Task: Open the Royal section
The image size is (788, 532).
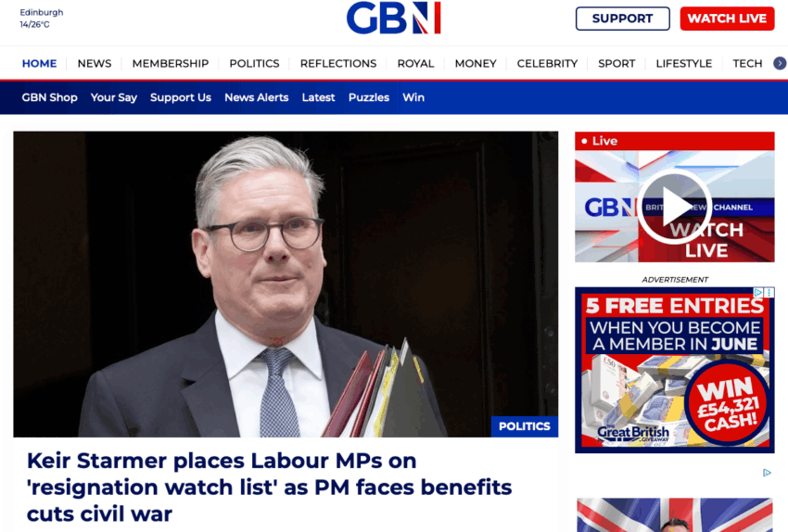Action: pos(415,63)
